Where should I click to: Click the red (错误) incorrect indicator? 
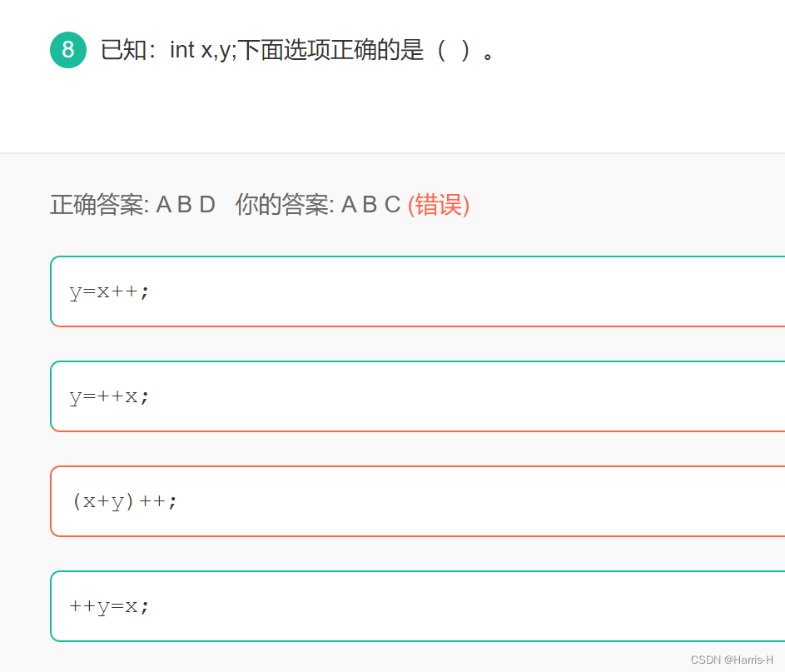coord(440,204)
